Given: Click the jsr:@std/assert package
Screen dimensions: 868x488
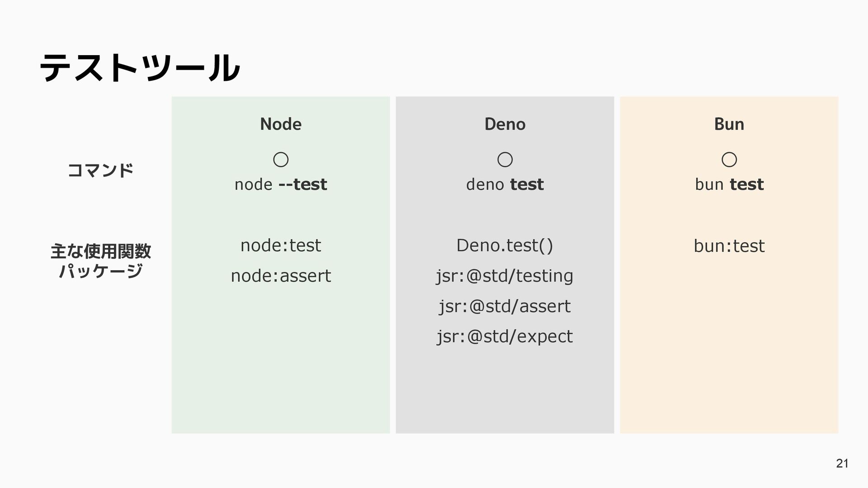Looking at the screenshot, I should 505,306.
